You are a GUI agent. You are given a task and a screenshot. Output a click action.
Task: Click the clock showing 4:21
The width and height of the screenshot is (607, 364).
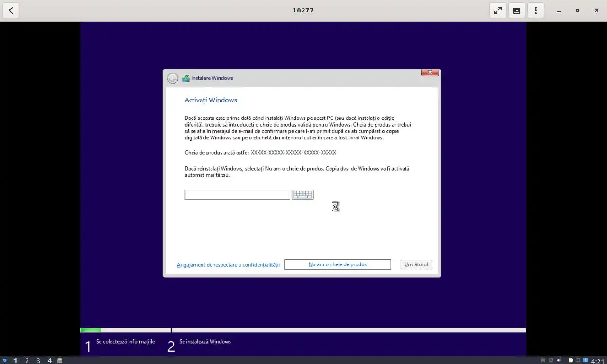click(598, 361)
